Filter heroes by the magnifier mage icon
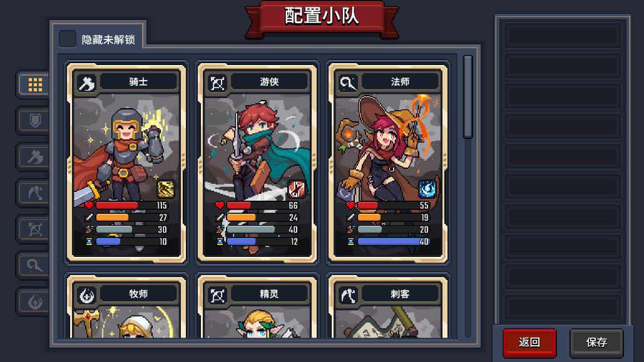 tap(35, 266)
